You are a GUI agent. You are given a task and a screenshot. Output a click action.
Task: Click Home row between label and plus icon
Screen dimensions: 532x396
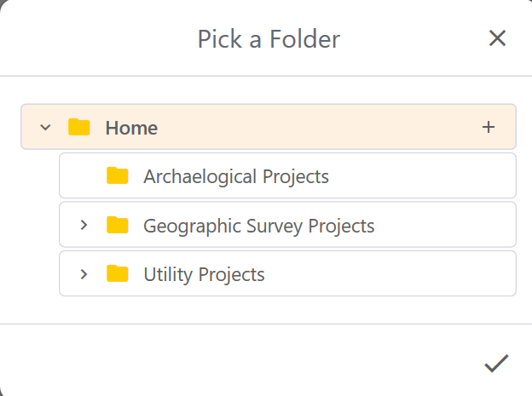click(315, 128)
